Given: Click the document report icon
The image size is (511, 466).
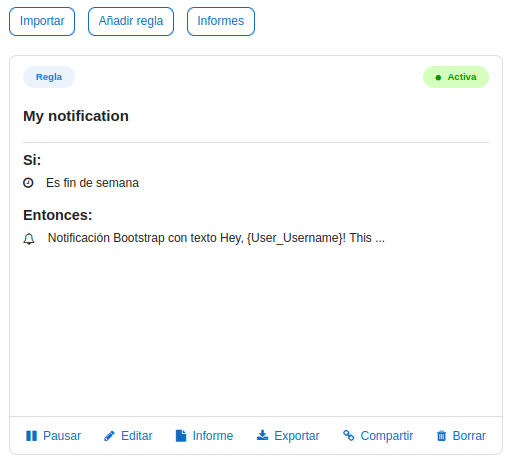Looking at the screenshot, I should coord(181,436).
